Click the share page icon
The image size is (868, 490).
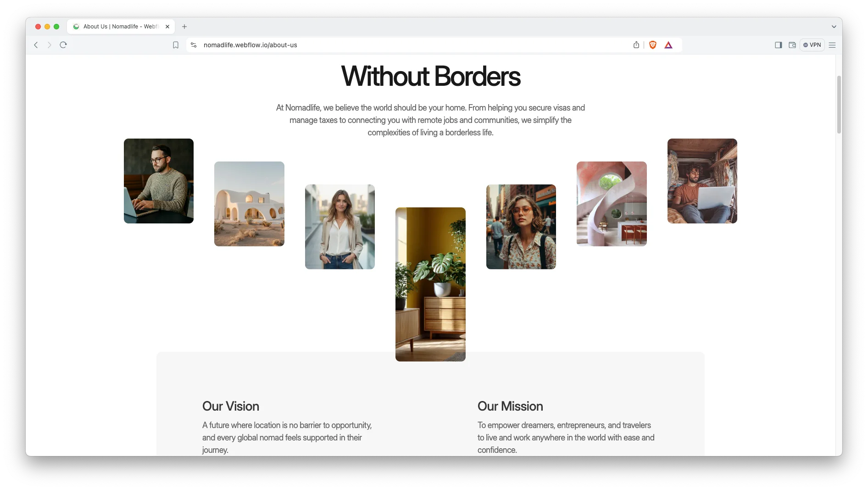coord(636,45)
